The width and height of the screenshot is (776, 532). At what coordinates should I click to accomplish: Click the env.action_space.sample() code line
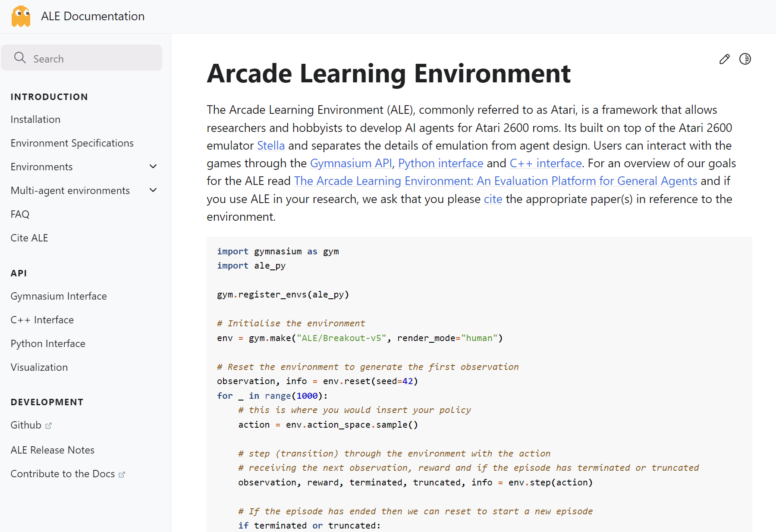pyautogui.click(x=328, y=425)
